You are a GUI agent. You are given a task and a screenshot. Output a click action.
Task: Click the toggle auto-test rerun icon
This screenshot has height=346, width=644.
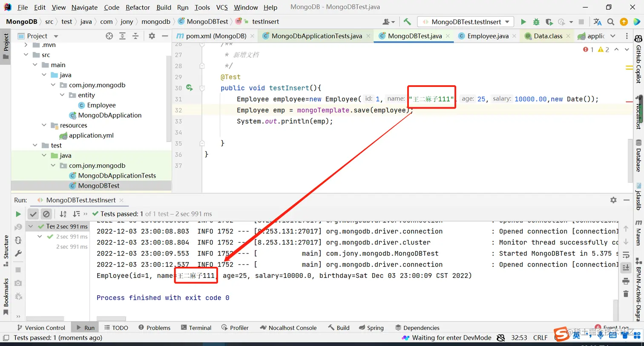pyautogui.click(x=18, y=240)
